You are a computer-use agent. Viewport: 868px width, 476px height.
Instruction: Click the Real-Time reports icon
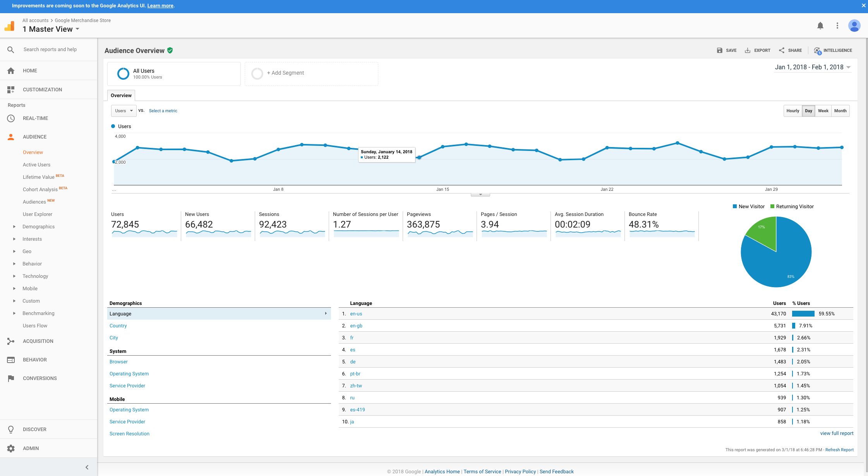(10, 118)
